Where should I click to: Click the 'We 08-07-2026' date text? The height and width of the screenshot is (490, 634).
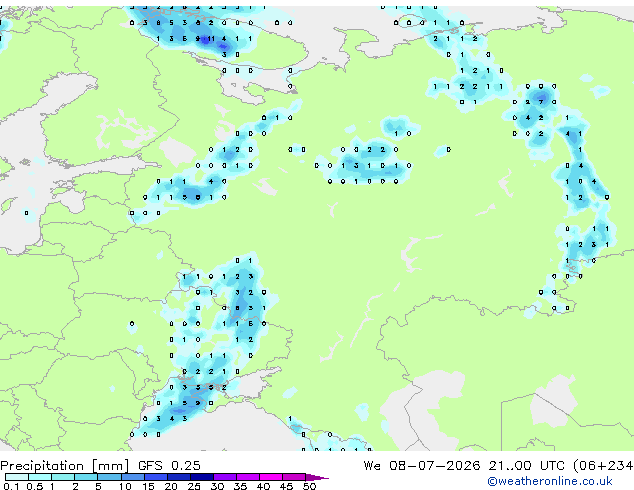pyautogui.click(x=422, y=466)
